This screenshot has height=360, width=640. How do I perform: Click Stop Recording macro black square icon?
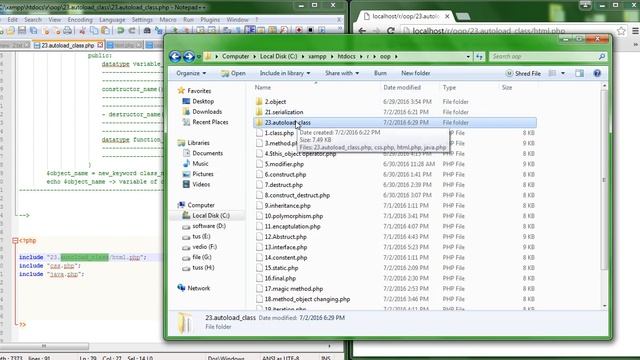point(311,30)
